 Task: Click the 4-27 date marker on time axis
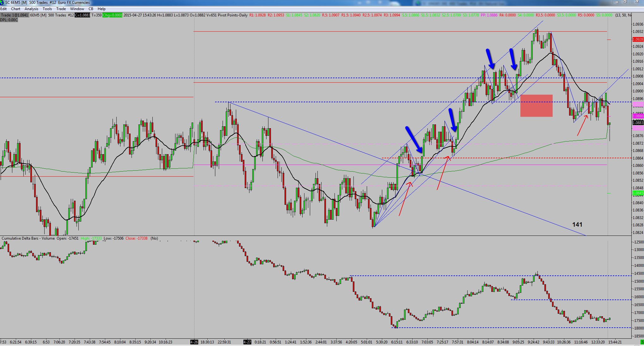click(x=247, y=342)
